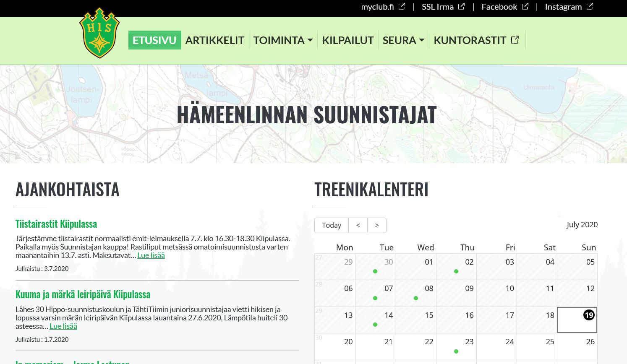Select the green event dot on July 2
The image size is (627, 364).
pos(456,271)
